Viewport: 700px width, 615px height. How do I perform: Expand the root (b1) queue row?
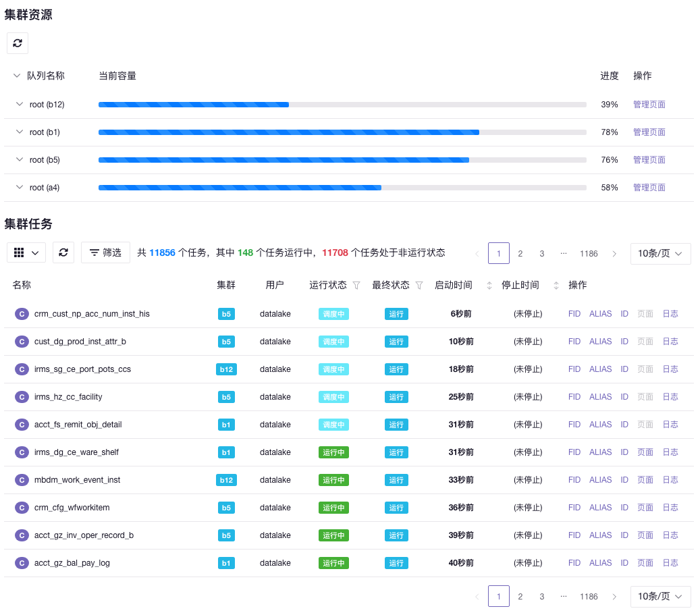point(19,132)
